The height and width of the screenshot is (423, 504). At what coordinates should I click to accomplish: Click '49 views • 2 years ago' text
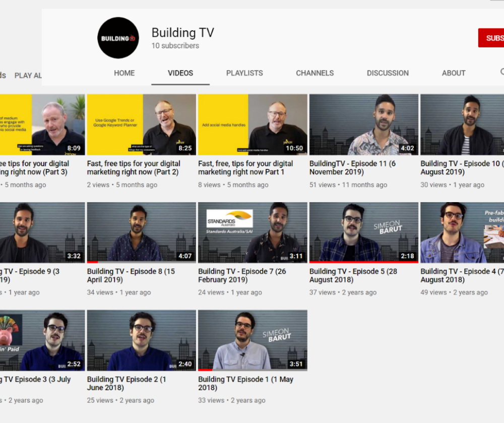point(454,292)
